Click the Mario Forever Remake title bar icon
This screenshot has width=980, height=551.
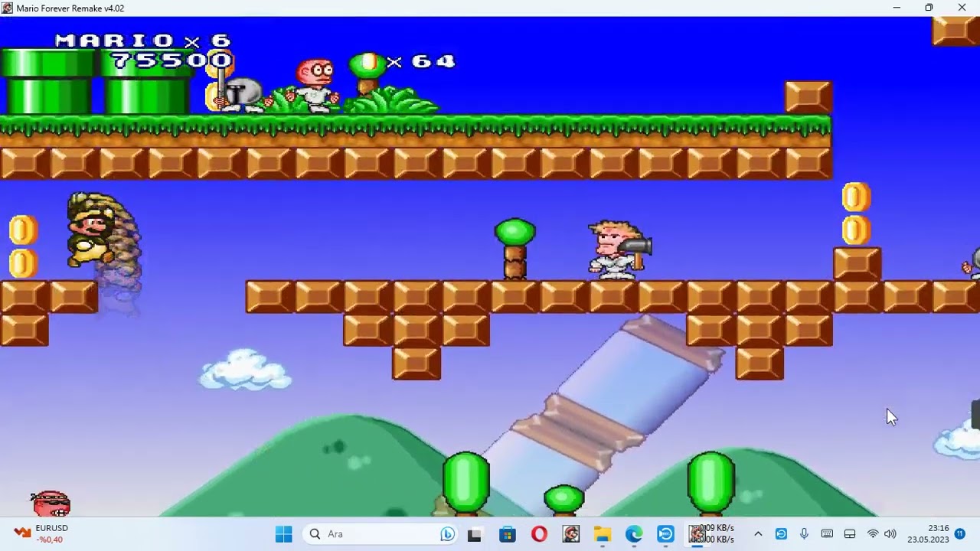pos(7,8)
